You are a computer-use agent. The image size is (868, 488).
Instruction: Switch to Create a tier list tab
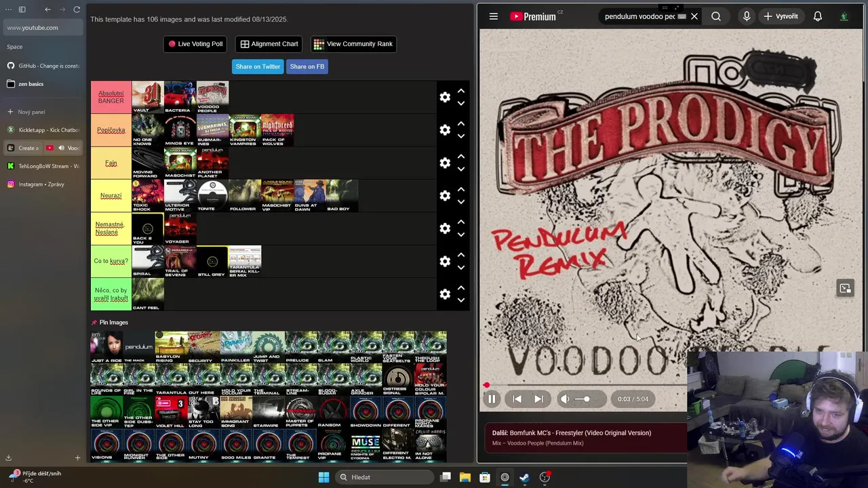[23, 148]
